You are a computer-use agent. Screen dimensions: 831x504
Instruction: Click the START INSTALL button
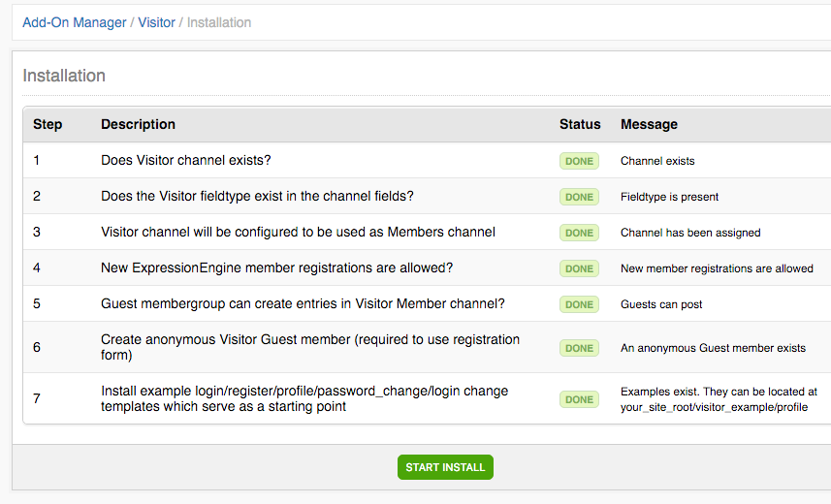(445, 467)
